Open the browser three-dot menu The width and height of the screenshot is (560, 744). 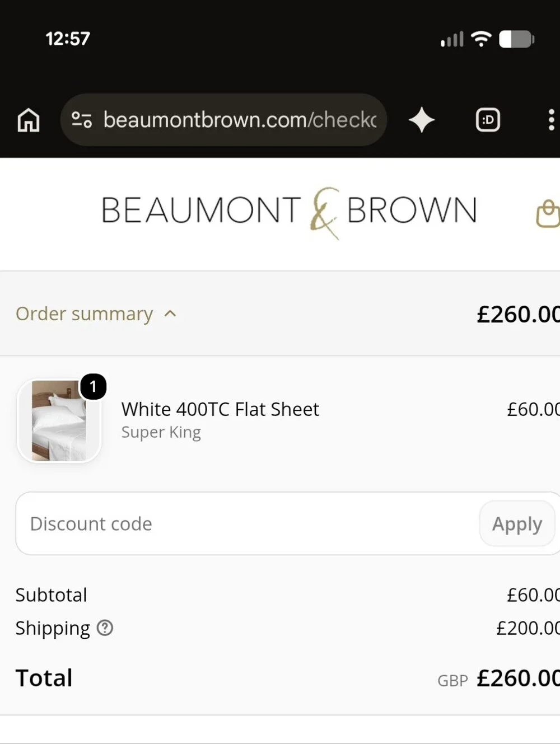coord(551,120)
